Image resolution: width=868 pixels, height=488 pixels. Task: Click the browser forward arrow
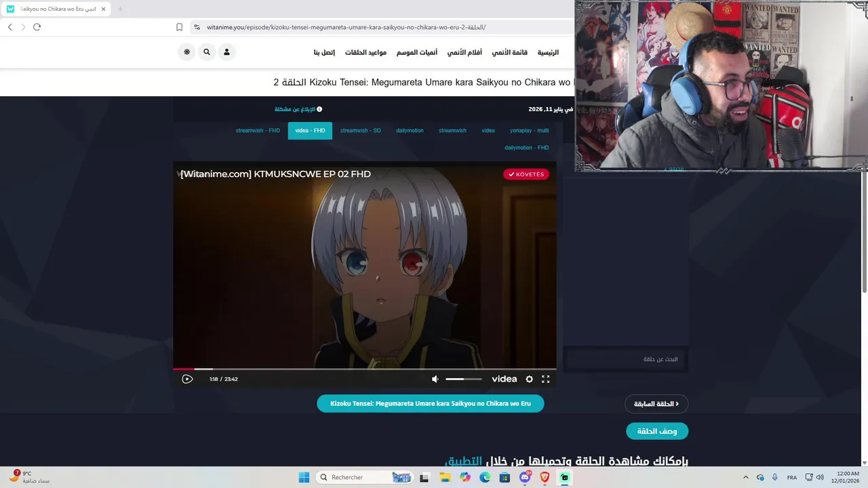click(23, 27)
